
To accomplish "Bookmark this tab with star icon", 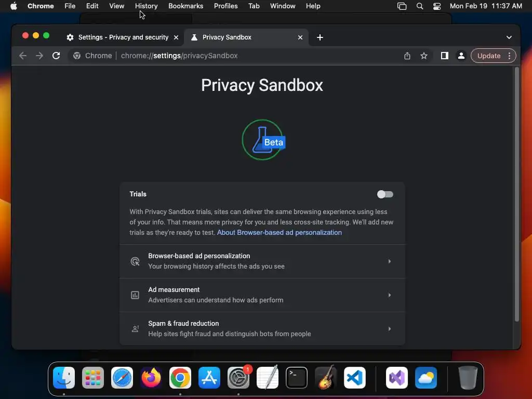I will (x=424, y=56).
